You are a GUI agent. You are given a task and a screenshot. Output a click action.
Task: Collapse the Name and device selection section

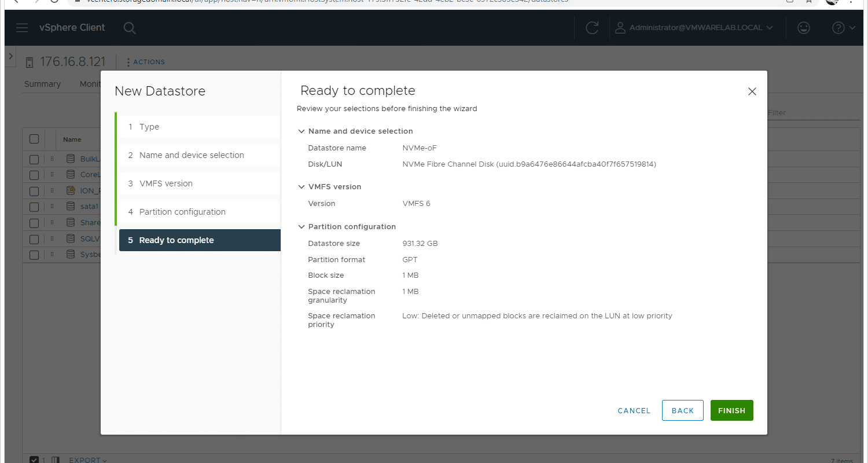click(301, 131)
